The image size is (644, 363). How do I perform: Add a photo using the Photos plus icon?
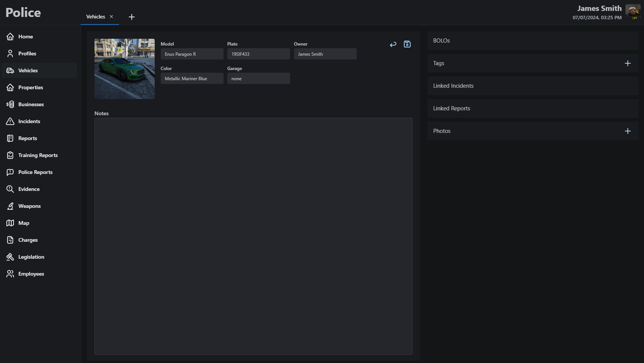[627, 131]
